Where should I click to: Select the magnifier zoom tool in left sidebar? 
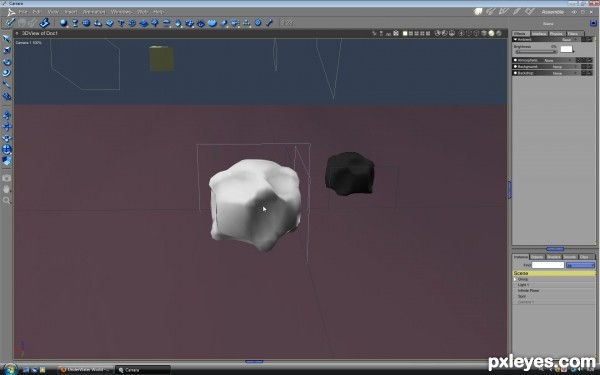tap(7, 200)
